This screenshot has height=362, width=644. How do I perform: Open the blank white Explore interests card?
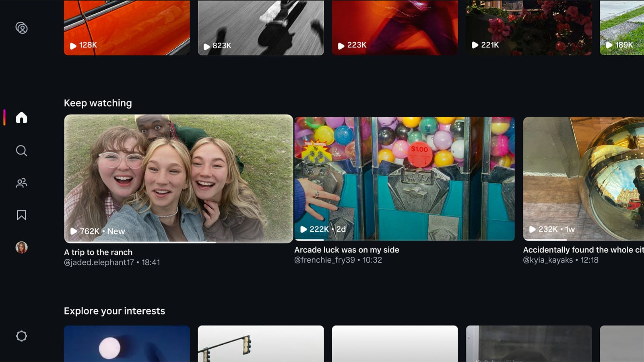395,344
